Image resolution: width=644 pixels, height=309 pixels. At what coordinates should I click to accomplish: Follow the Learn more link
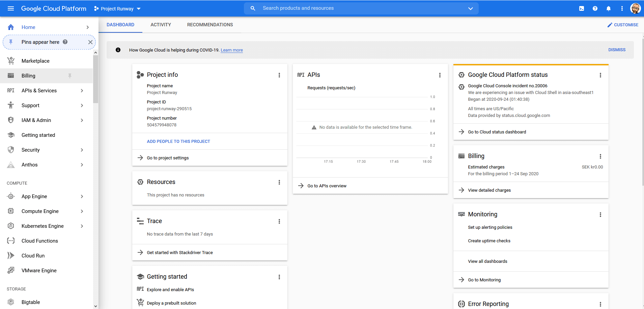pos(232,50)
